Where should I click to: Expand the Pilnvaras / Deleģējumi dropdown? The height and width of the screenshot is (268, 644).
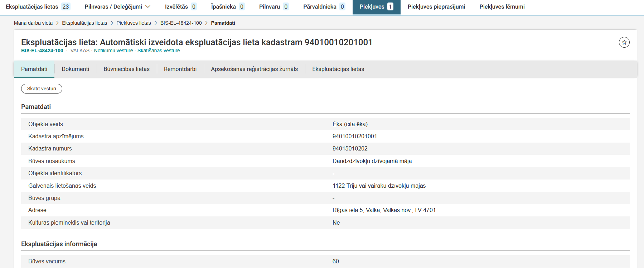(117, 7)
